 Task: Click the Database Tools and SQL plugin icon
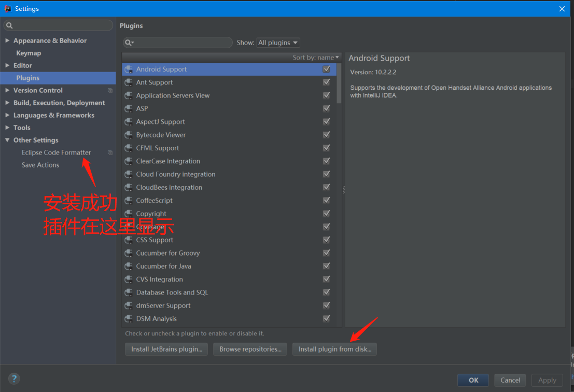128,292
